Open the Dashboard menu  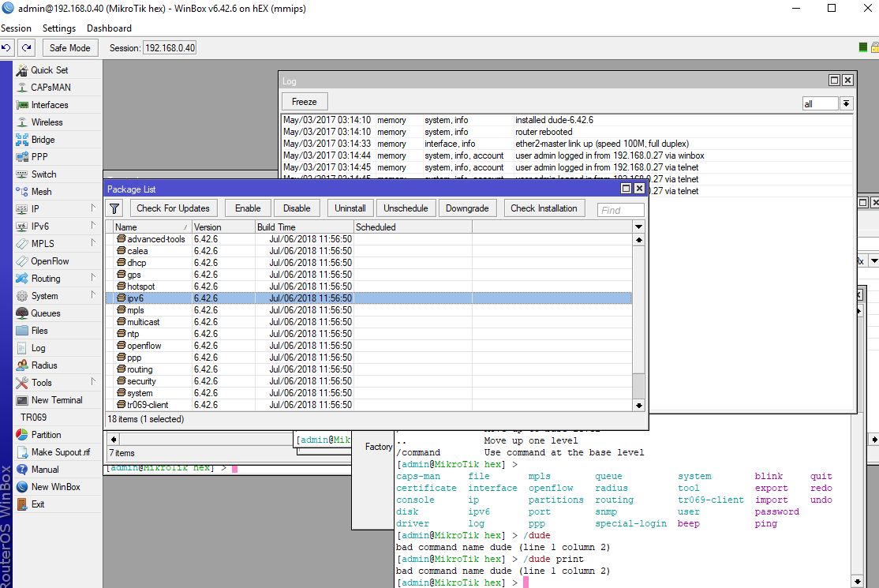click(x=109, y=28)
